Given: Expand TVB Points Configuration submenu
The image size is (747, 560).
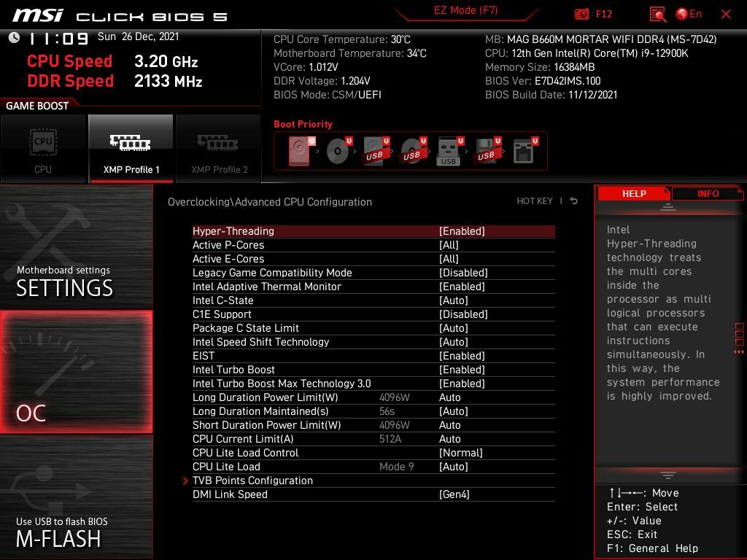Looking at the screenshot, I should (x=252, y=481).
